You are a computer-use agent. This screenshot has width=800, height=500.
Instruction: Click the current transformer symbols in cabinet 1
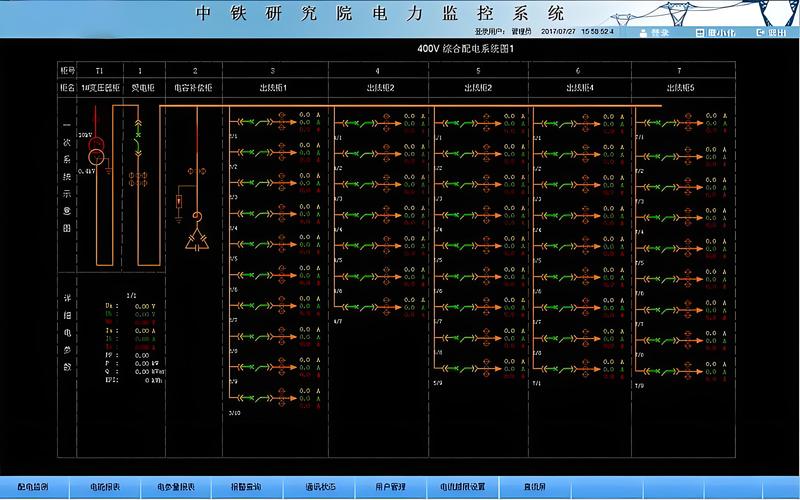tap(139, 178)
